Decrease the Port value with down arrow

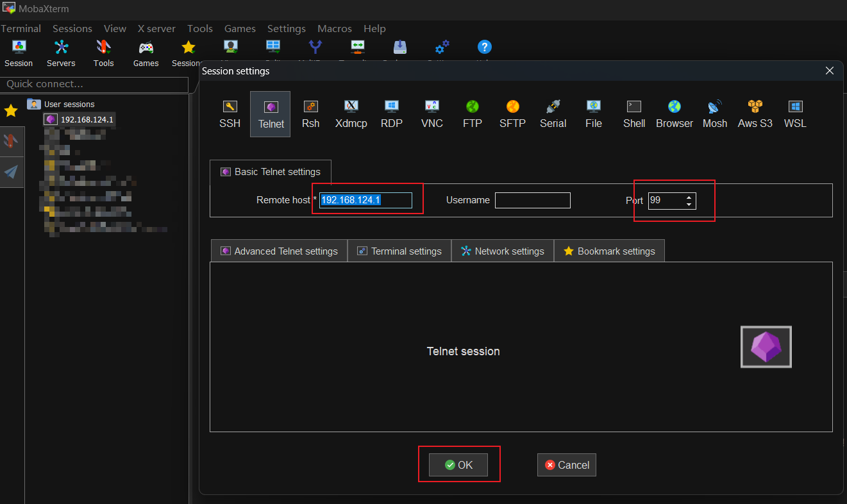click(689, 205)
